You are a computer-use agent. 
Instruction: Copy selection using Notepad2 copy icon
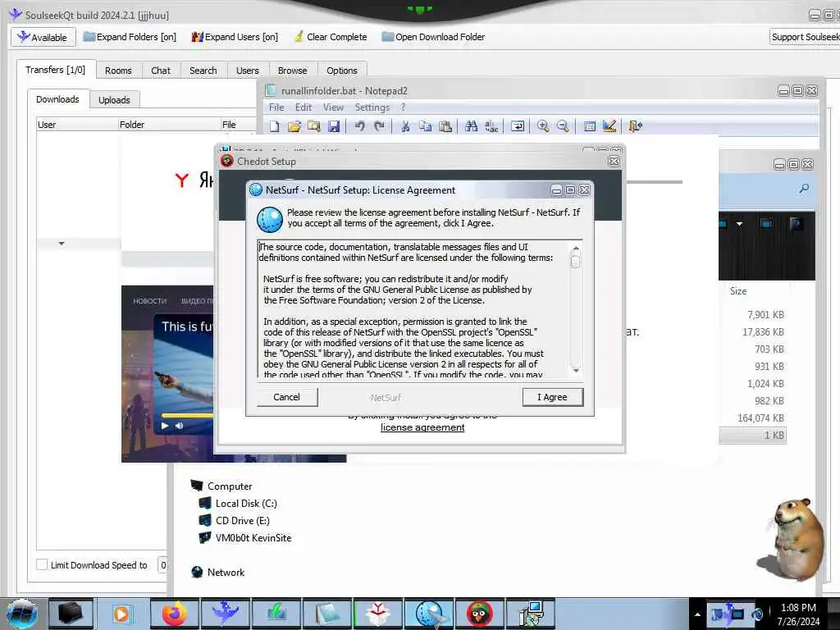pos(426,126)
